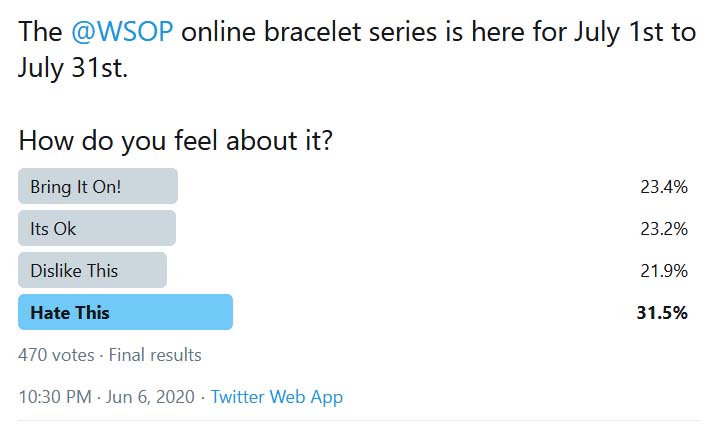Open the 10:30 PM timestamp
Viewport: 717px width, 428px height.
point(55,397)
